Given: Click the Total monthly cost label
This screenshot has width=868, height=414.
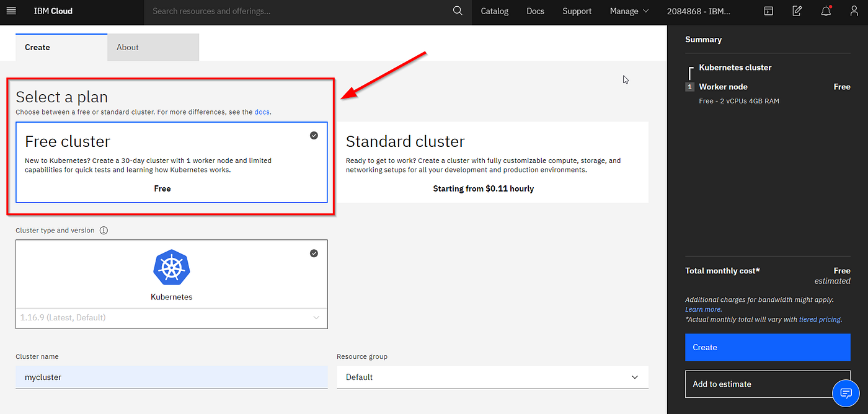Looking at the screenshot, I should point(722,271).
